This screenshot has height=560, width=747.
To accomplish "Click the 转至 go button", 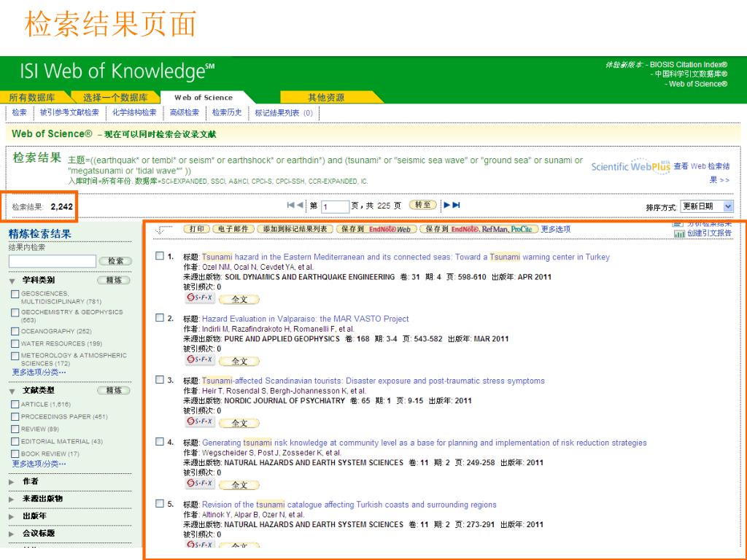I will click(x=423, y=205).
